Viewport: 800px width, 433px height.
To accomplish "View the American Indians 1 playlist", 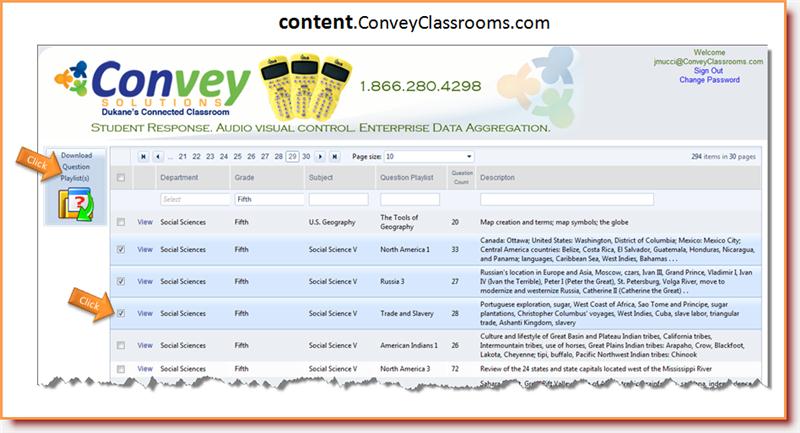I will [x=145, y=345].
